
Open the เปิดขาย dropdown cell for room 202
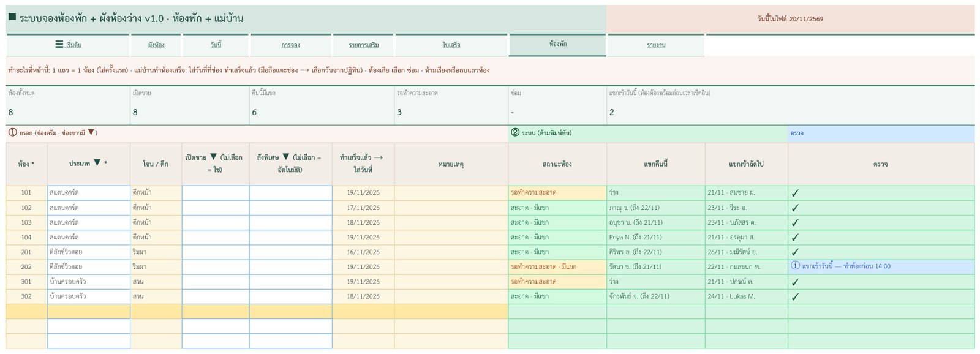[216, 266]
